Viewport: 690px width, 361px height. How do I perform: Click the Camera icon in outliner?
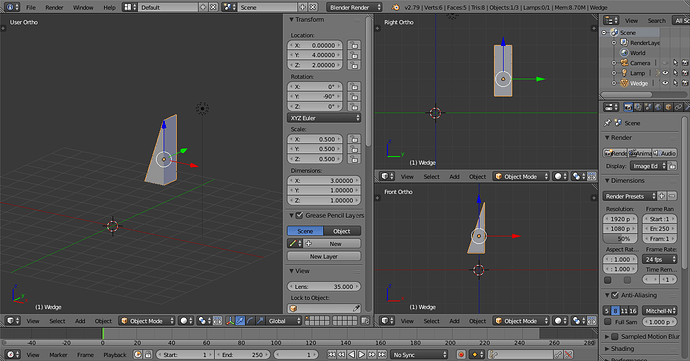[x=624, y=63]
